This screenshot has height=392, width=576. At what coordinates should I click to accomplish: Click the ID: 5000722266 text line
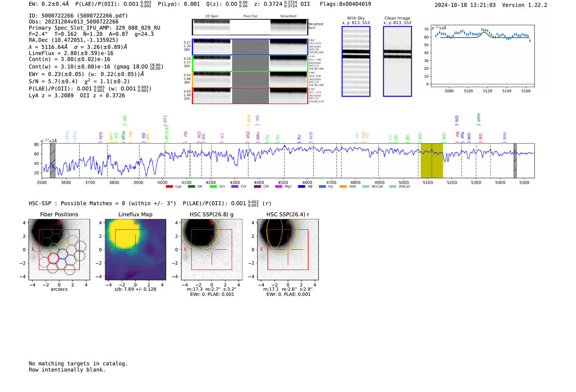pyautogui.click(x=78, y=16)
